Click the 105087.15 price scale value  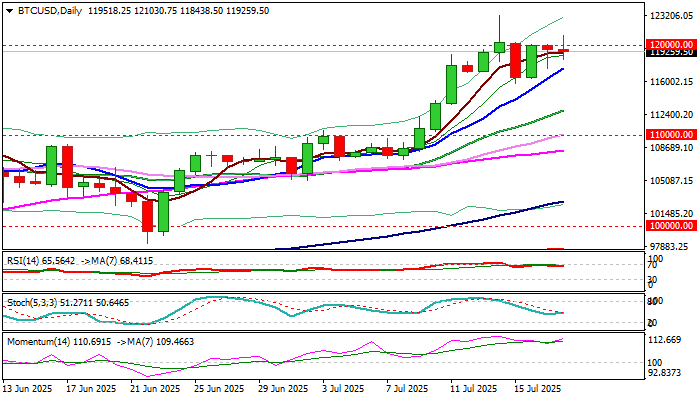click(x=671, y=181)
